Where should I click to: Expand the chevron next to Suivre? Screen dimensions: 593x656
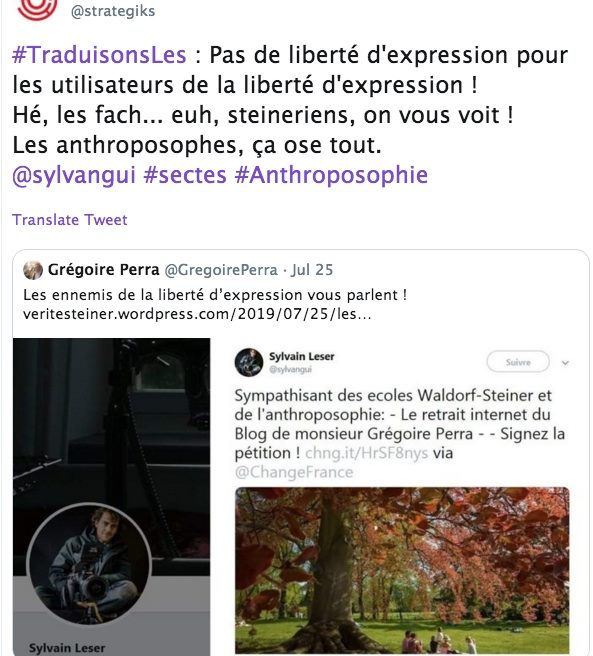[565, 363]
